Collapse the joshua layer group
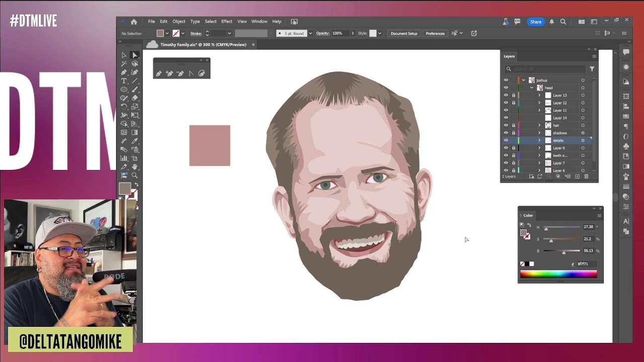 pos(524,80)
